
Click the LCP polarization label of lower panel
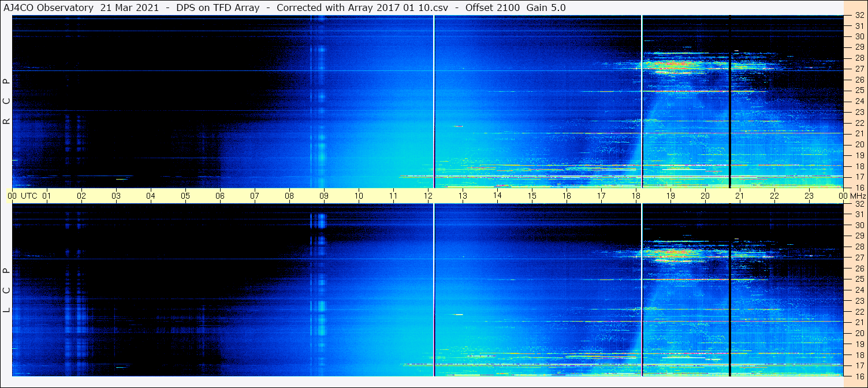6,290
